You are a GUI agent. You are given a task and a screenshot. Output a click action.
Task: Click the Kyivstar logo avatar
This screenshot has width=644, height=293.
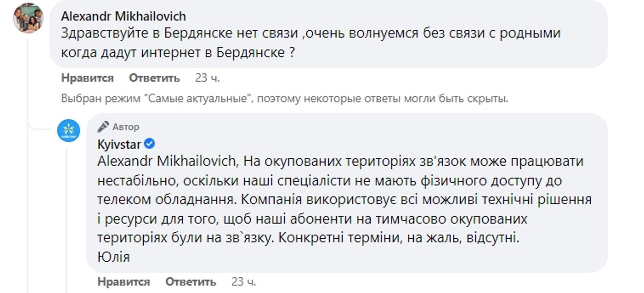[x=69, y=132]
